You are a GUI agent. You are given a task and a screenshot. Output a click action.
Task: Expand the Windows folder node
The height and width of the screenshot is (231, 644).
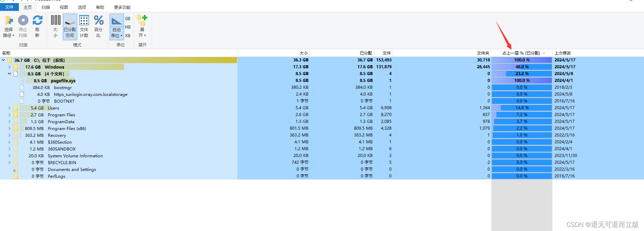(10, 67)
